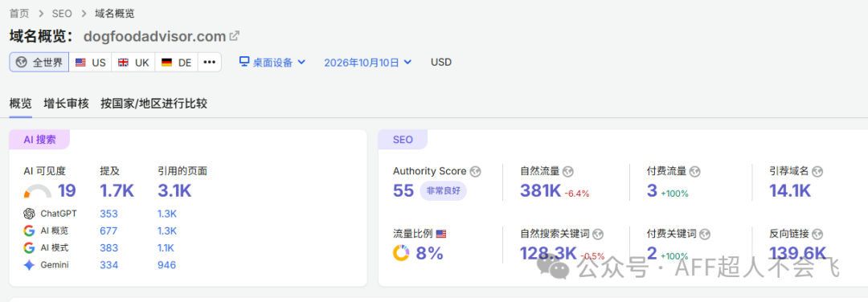Click the AI 搜索 section label
868x302 pixels.
coord(39,140)
